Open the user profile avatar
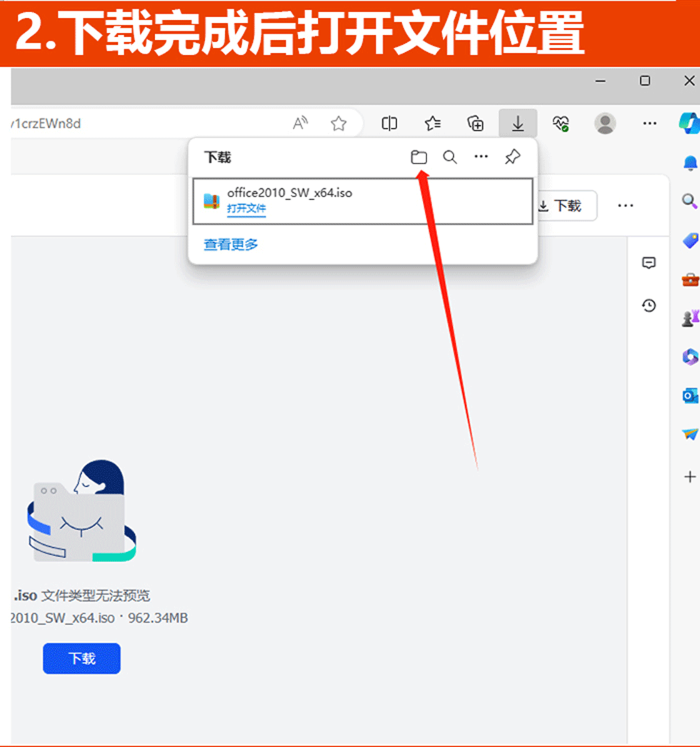The height and width of the screenshot is (747, 700). tap(605, 124)
